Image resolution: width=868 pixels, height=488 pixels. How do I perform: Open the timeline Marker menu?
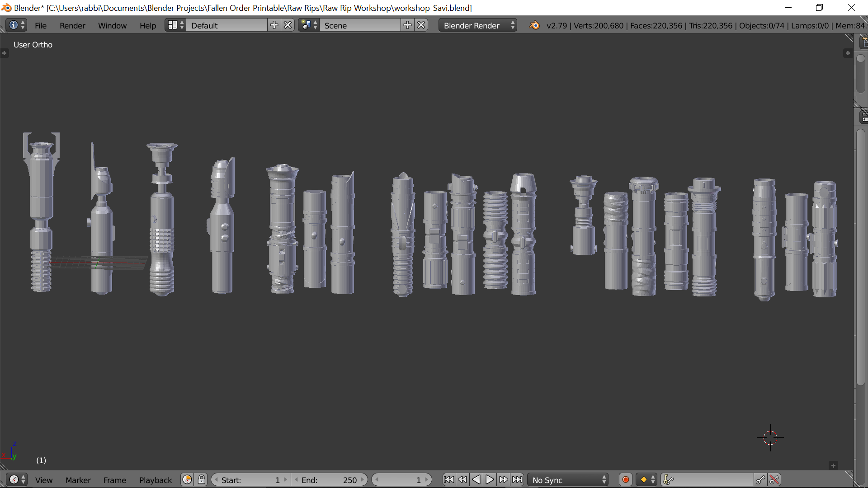click(78, 480)
